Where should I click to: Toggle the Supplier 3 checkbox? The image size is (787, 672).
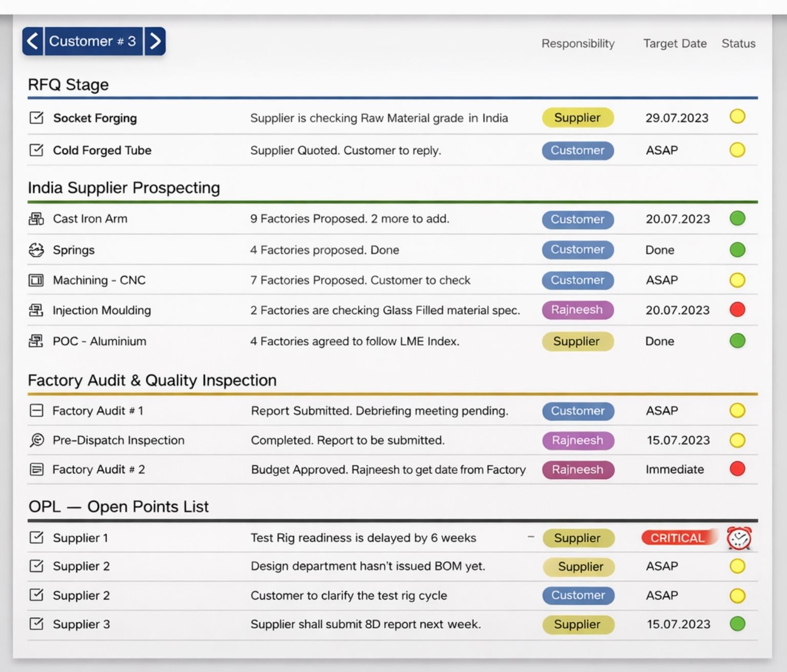[x=36, y=624]
